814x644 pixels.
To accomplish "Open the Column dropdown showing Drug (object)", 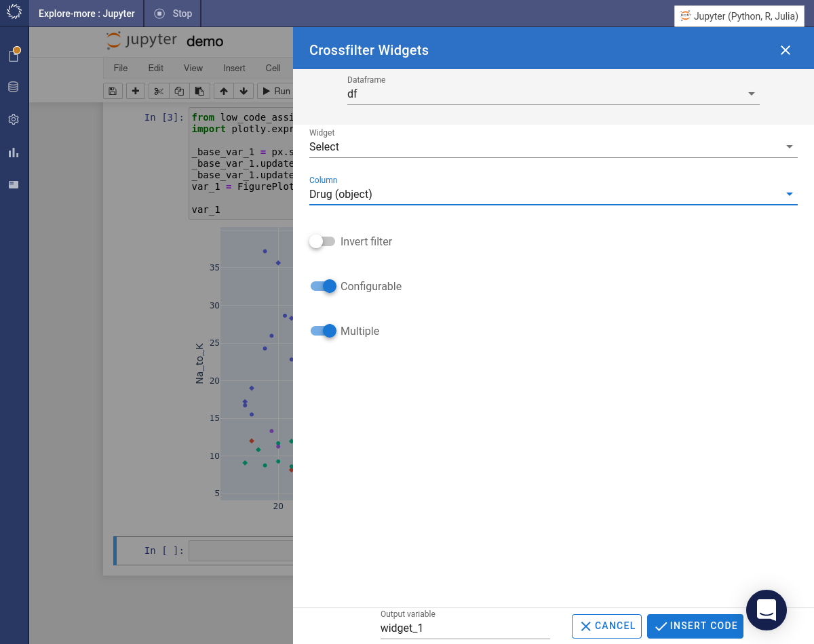I will pos(554,194).
